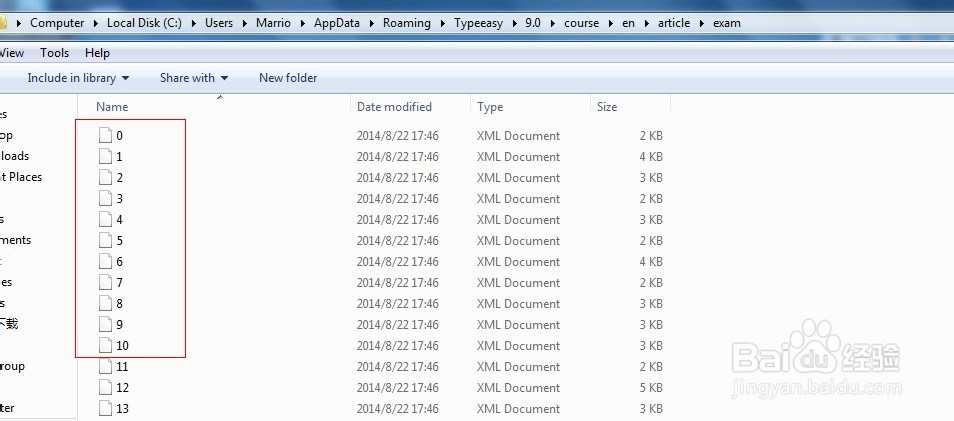Navigate to Typeeasy breadcrumb

click(478, 23)
